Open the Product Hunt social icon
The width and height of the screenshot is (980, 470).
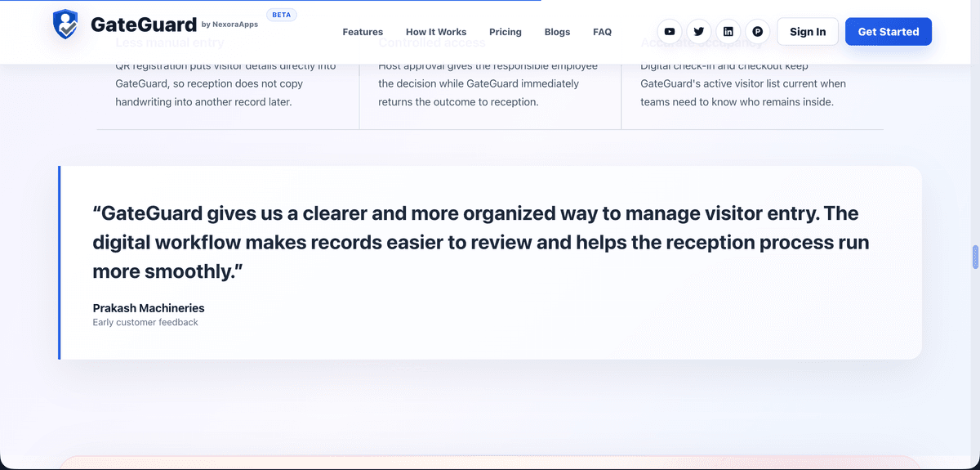[758, 32]
